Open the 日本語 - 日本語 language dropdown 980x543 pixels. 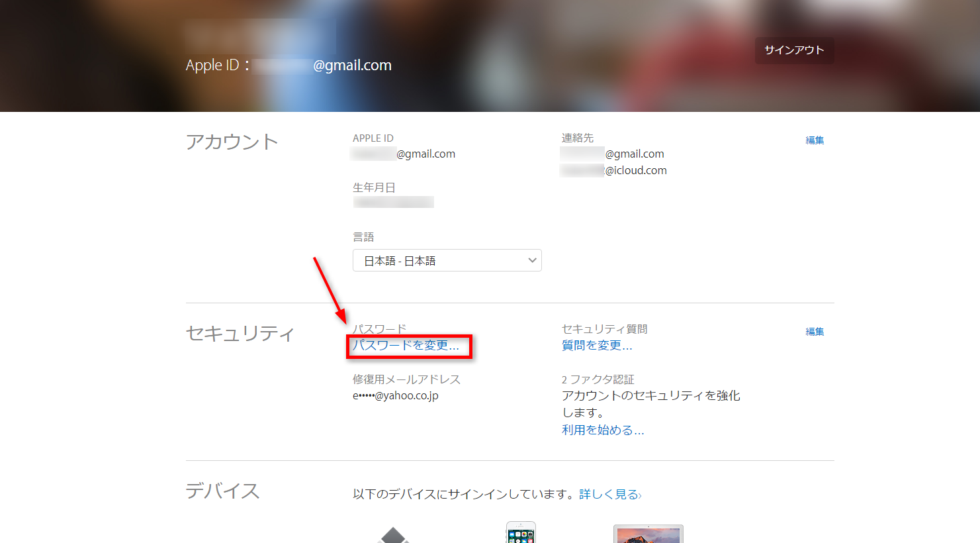447,260
